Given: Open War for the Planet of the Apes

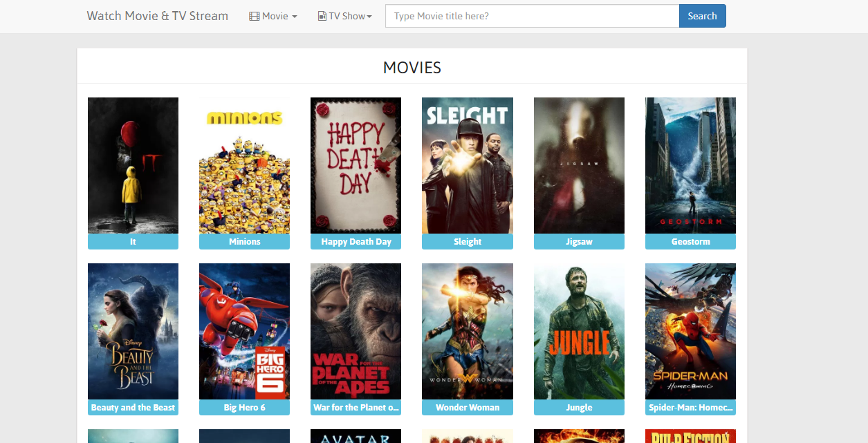Looking at the screenshot, I should tap(355, 331).
